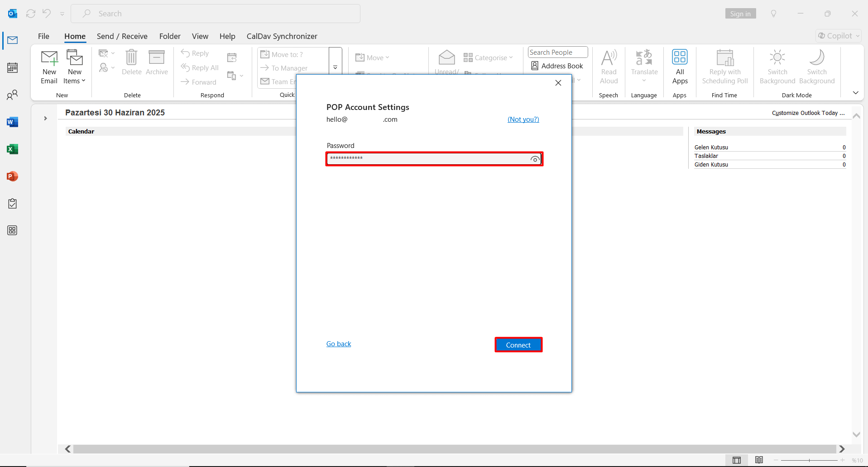Image resolution: width=868 pixels, height=467 pixels.
Task: Expand the folder pane arrow
Action: (x=45, y=119)
